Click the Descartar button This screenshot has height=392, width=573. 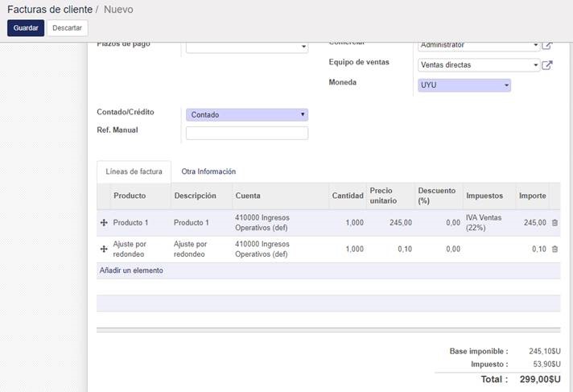68,28
